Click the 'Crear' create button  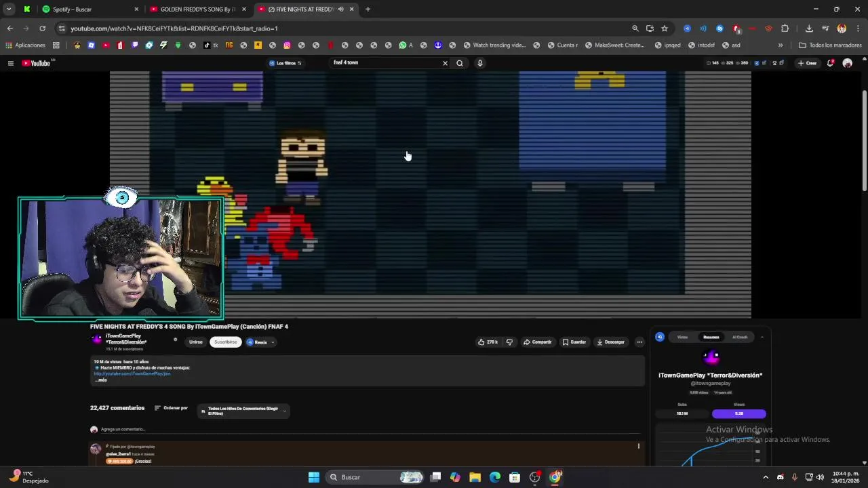click(x=807, y=63)
